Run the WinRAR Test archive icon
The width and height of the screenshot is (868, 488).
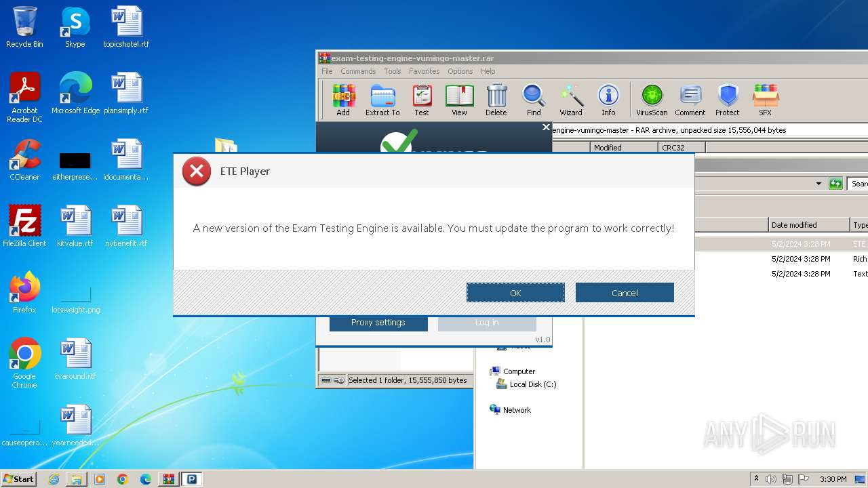[422, 100]
